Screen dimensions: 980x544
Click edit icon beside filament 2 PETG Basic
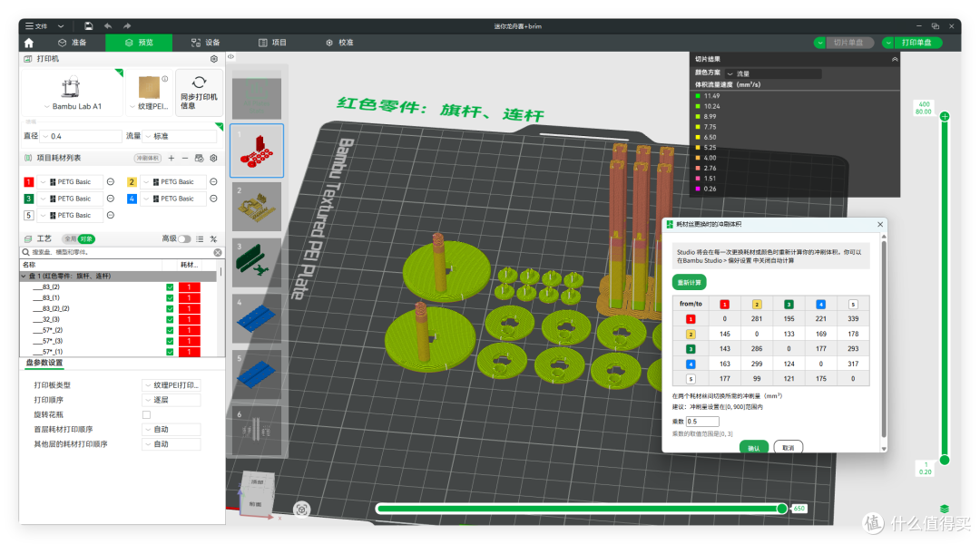pos(214,181)
